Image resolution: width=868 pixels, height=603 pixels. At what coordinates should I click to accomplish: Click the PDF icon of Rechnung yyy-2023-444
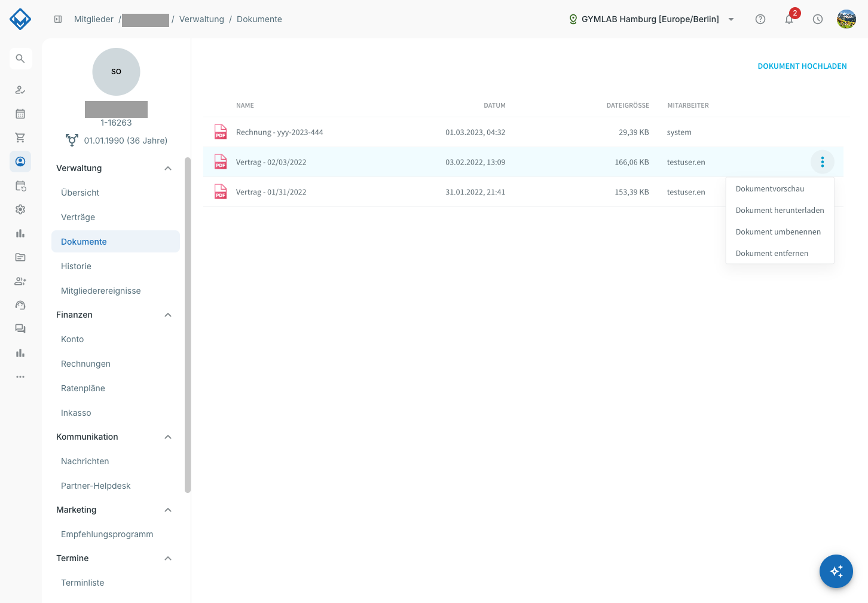point(221,132)
